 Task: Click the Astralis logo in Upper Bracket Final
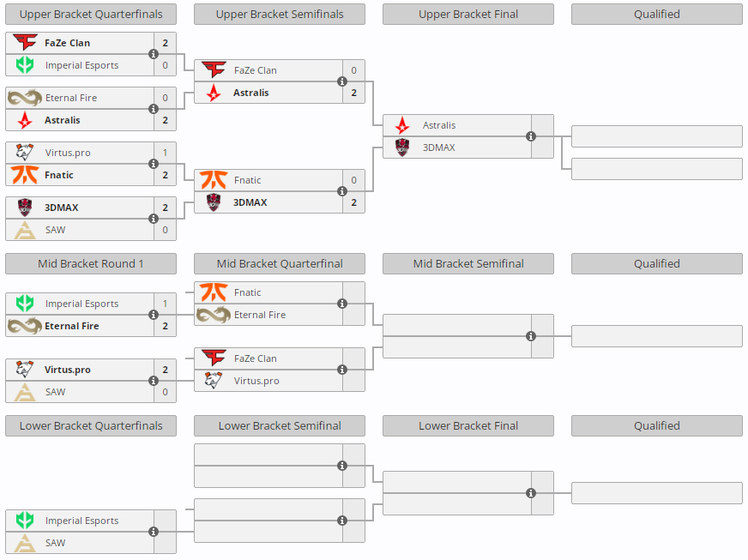(x=402, y=125)
